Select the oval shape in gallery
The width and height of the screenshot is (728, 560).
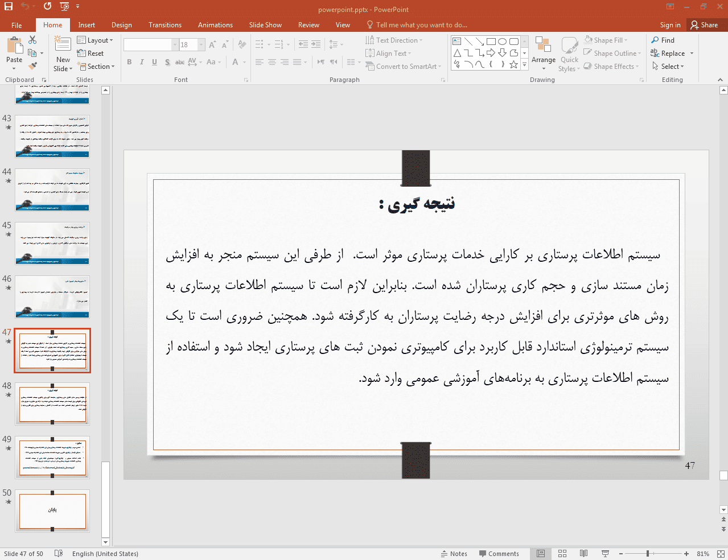coord(502,42)
